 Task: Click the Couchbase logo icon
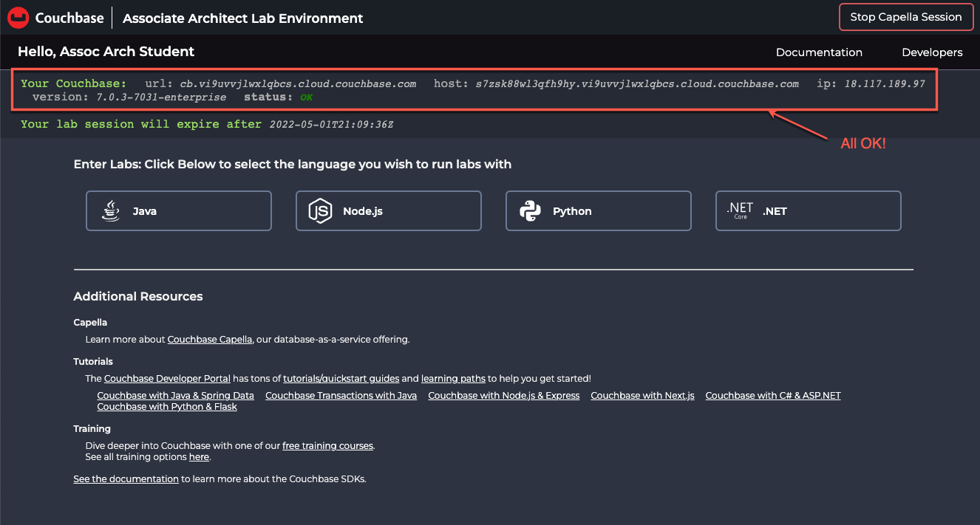tap(18, 18)
